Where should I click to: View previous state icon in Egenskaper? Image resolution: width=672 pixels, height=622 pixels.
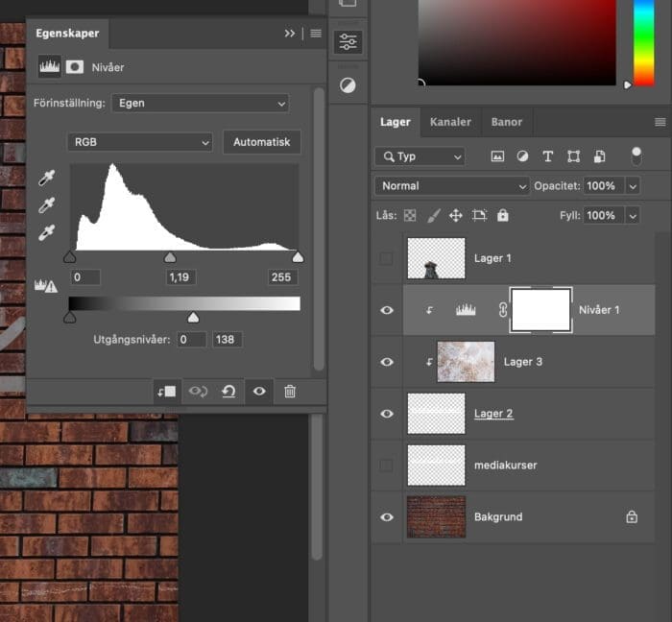point(198,391)
